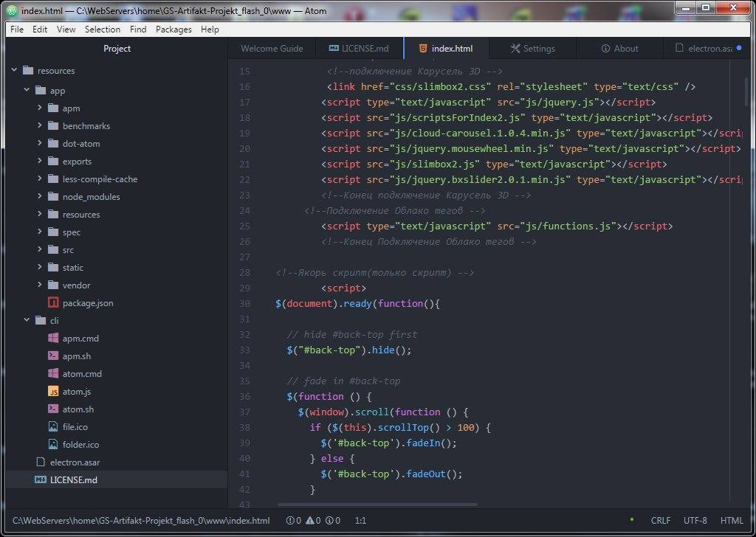Click the exports folder icon
The width and height of the screenshot is (756, 537).
point(53,162)
